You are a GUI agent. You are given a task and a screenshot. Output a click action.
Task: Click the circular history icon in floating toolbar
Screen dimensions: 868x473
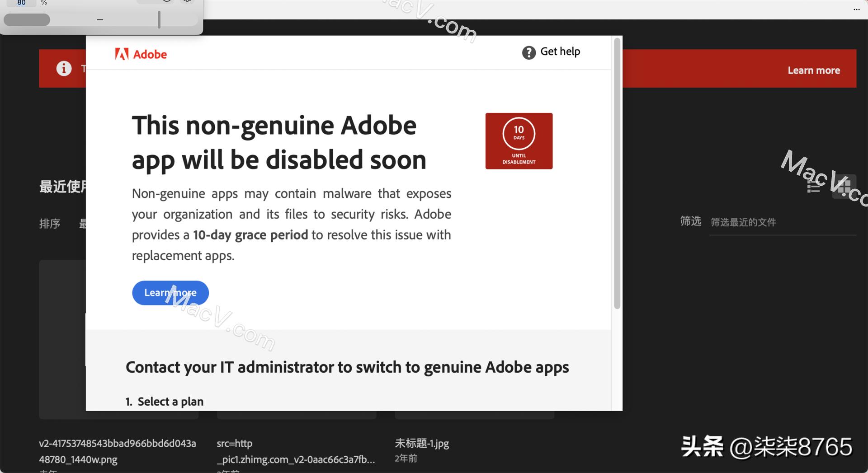(167, 1)
